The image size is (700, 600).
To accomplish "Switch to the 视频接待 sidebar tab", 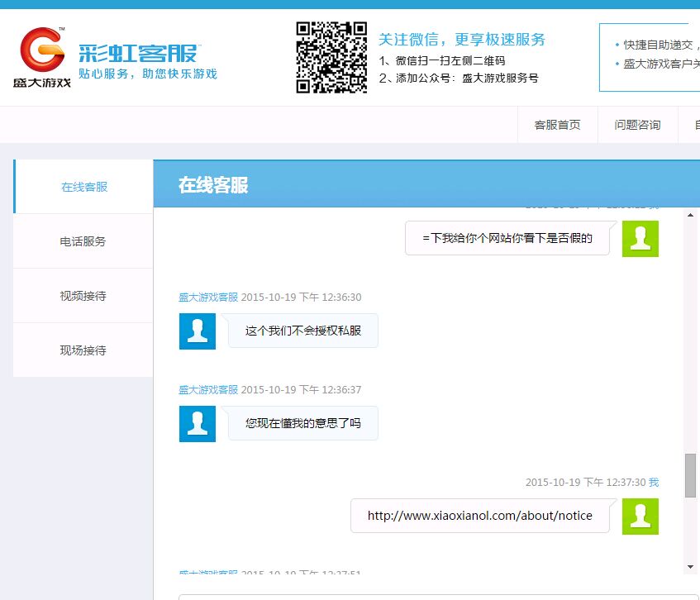I will pos(83,296).
